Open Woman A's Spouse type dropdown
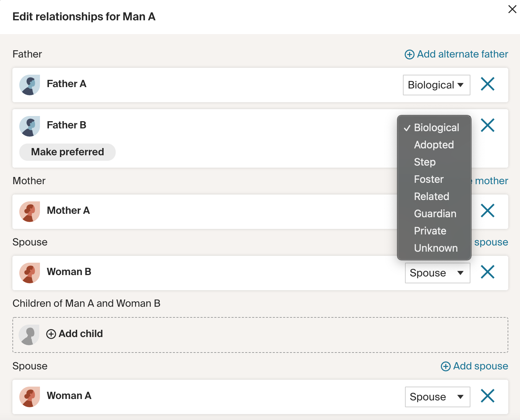 pyautogui.click(x=437, y=397)
